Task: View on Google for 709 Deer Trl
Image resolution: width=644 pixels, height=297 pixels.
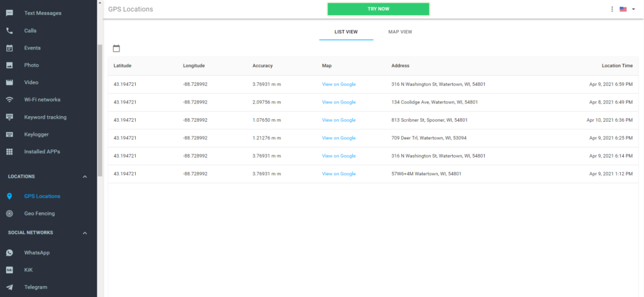Action: coord(339,138)
